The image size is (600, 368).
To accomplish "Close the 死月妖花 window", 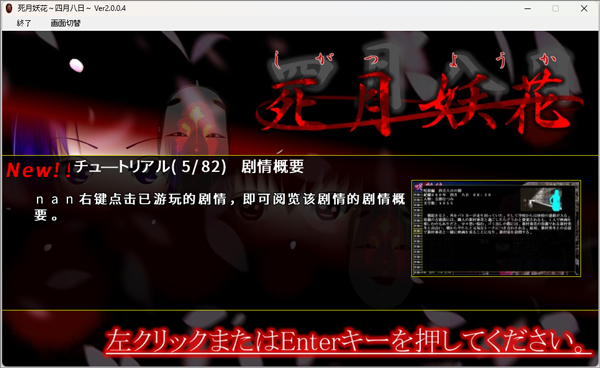I will (x=584, y=8).
